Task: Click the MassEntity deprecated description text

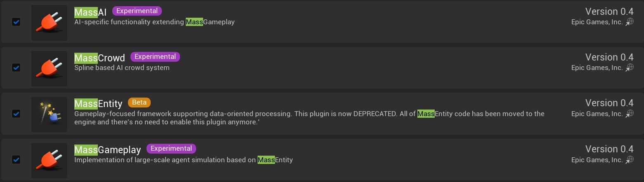Action: coord(309,118)
